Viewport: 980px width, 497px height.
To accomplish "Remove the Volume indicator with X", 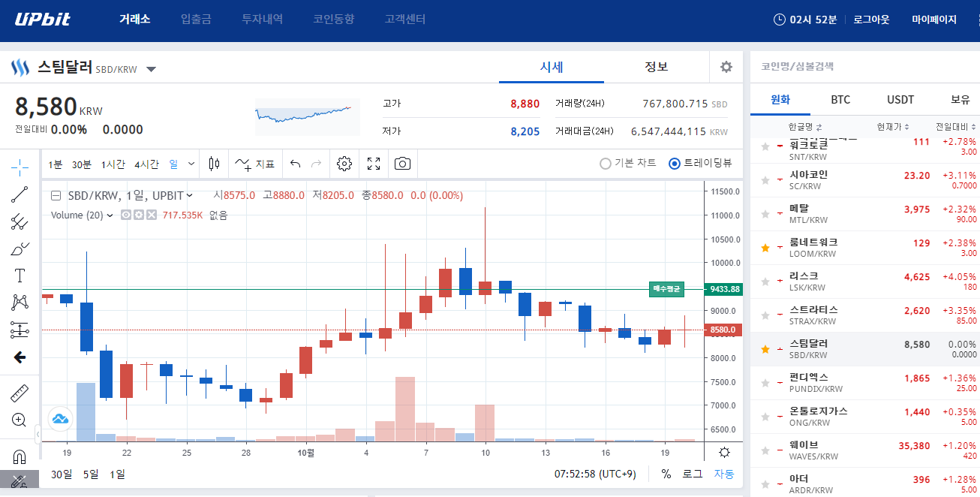I will [x=151, y=215].
